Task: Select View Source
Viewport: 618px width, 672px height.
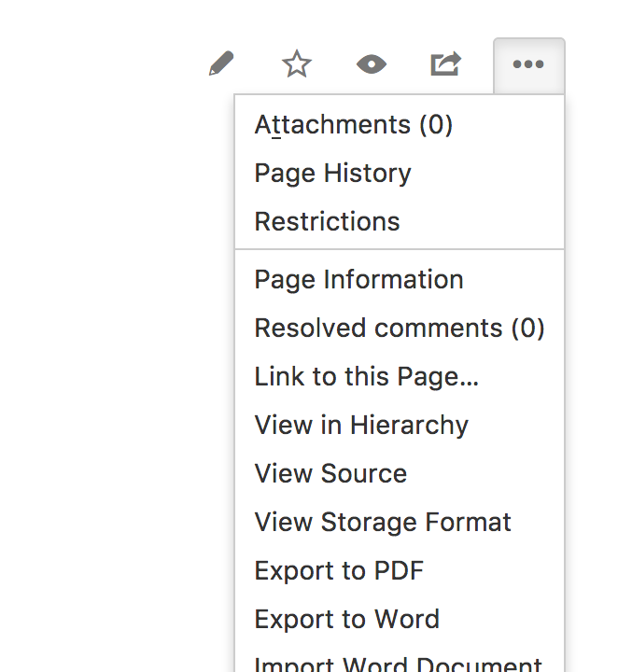Action: (x=400, y=473)
